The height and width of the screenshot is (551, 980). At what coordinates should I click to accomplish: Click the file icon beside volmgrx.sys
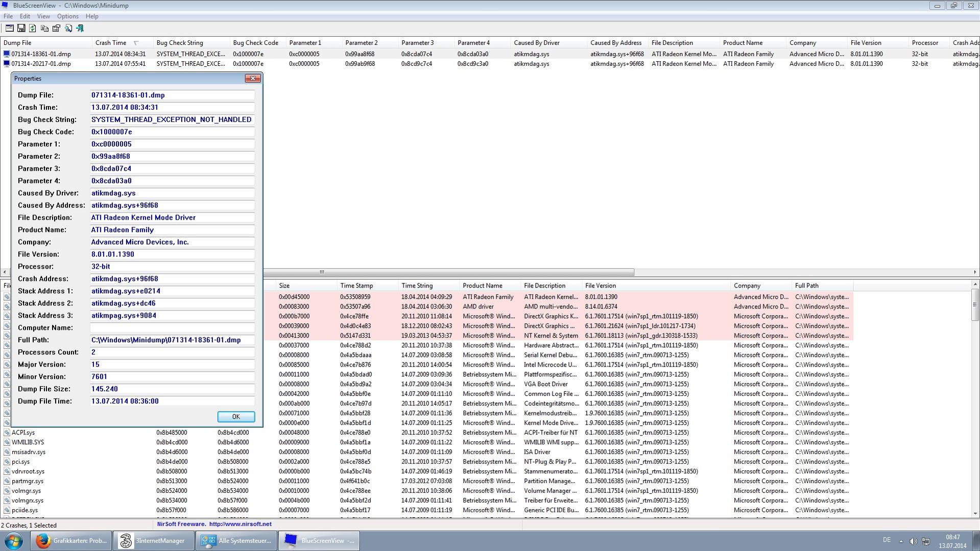[7, 500]
